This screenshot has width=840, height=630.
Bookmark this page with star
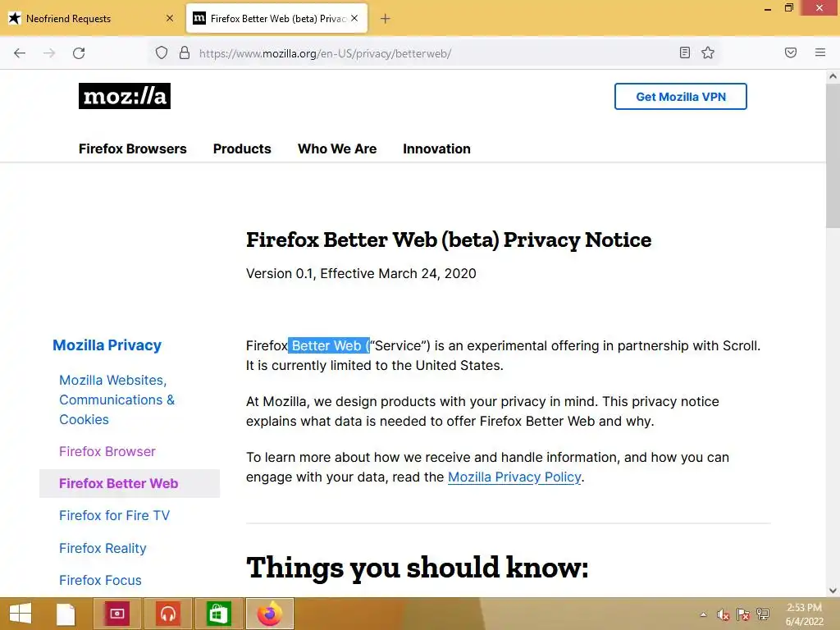[708, 52]
